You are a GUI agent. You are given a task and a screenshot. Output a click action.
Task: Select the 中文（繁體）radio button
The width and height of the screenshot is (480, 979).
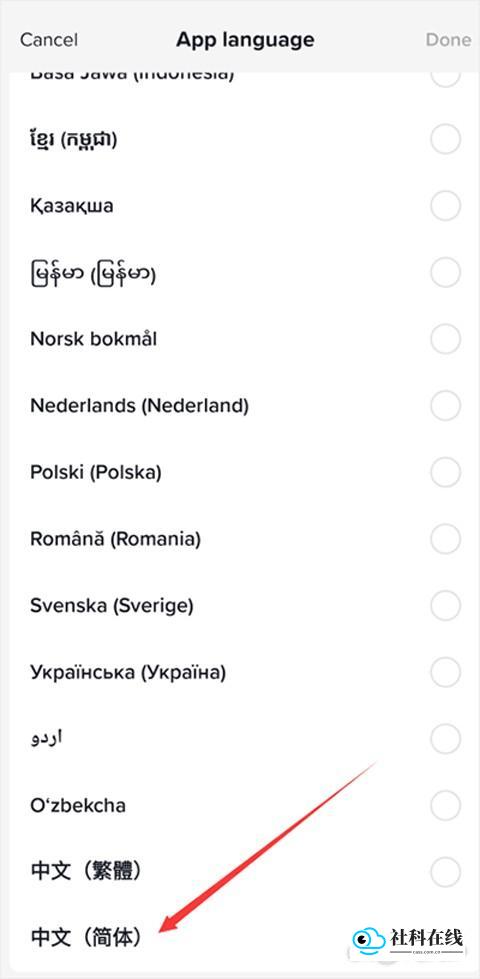pos(446,872)
